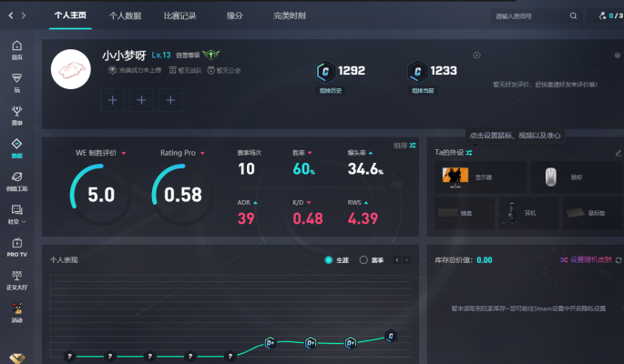Switch to 完美时刻 tab
The image size is (624, 364).
(290, 15)
